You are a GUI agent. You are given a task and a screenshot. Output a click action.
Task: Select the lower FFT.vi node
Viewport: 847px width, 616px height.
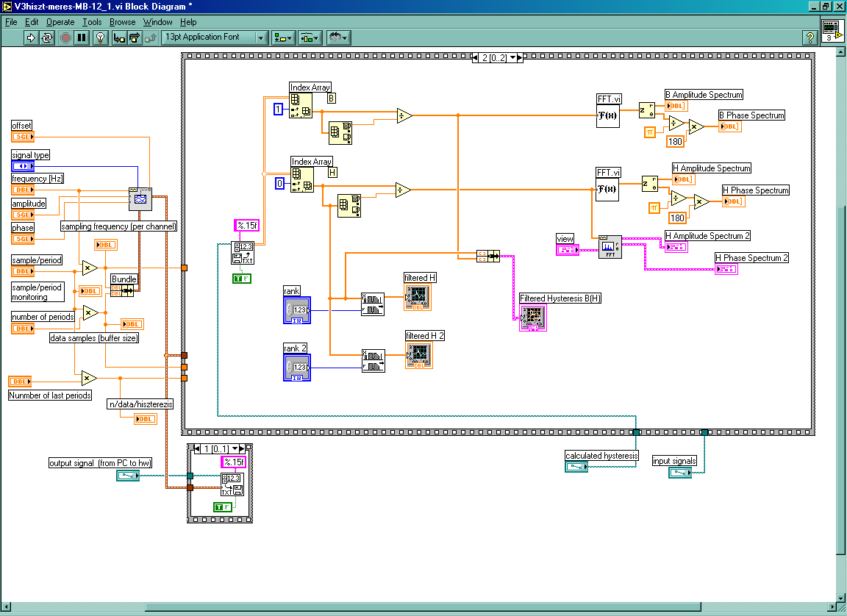click(607, 189)
